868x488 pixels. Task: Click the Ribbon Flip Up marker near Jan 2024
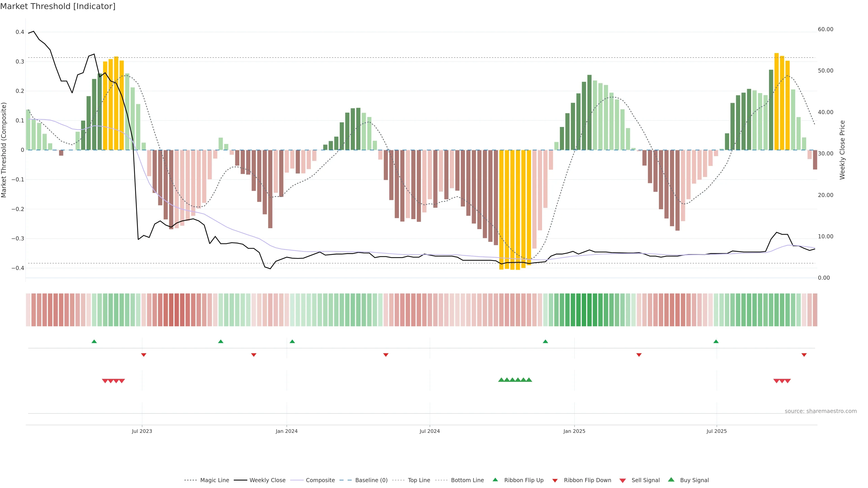pyautogui.click(x=292, y=342)
